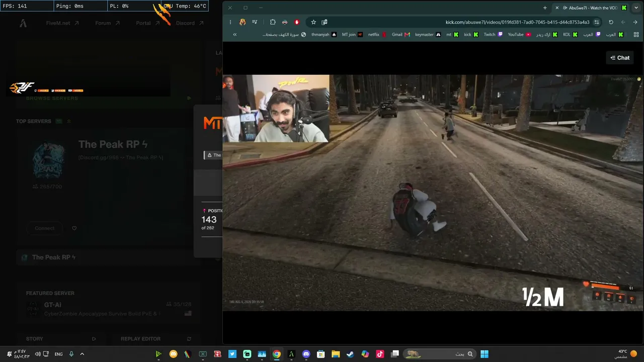Open the media controls playlist icon
The image size is (644, 362).
click(255, 22)
